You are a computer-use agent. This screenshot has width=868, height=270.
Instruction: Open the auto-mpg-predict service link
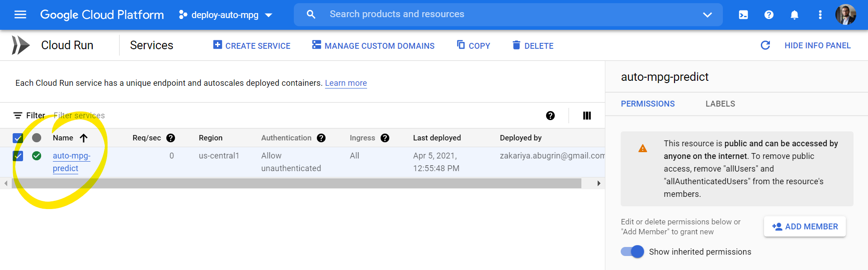[71, 162]
